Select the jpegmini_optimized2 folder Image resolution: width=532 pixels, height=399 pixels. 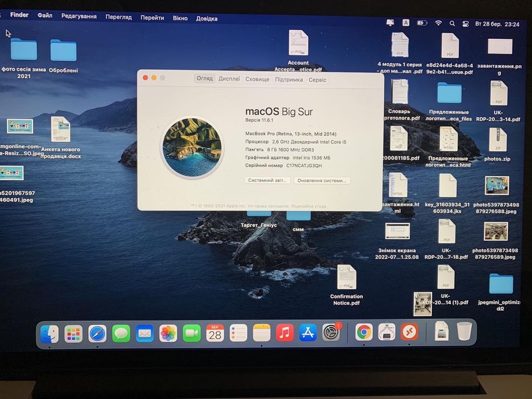[x=501, y=284]
